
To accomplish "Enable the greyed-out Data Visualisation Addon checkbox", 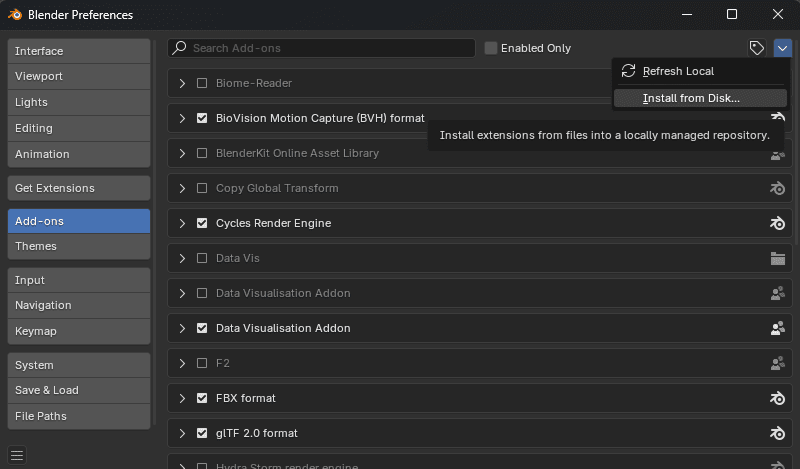I will tap(202, 293).
